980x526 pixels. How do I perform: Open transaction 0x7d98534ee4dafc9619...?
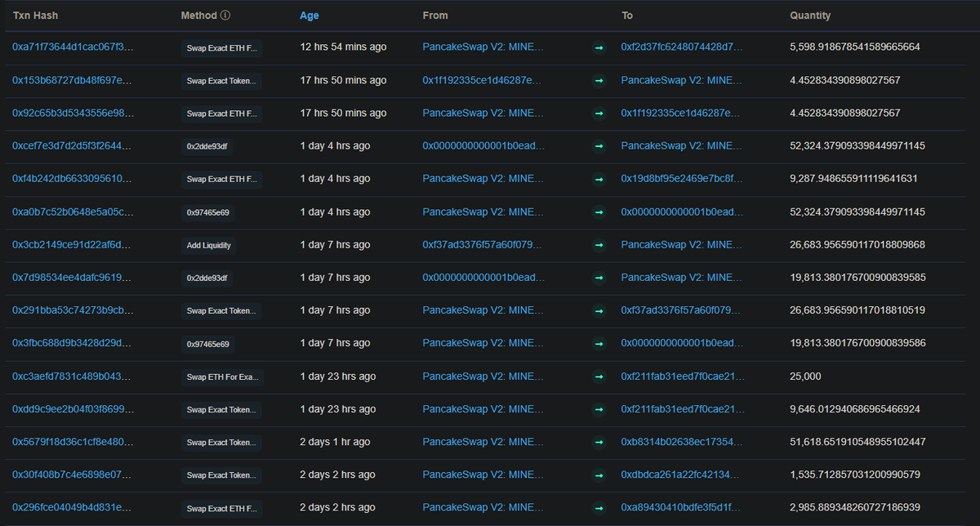pyautogui.click(x=73, y=278)
